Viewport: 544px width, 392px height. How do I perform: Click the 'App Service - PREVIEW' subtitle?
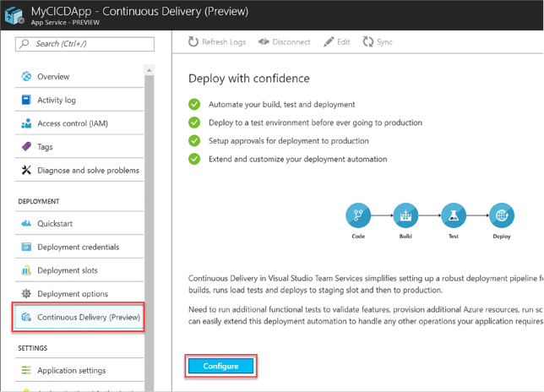coord(65,22)
